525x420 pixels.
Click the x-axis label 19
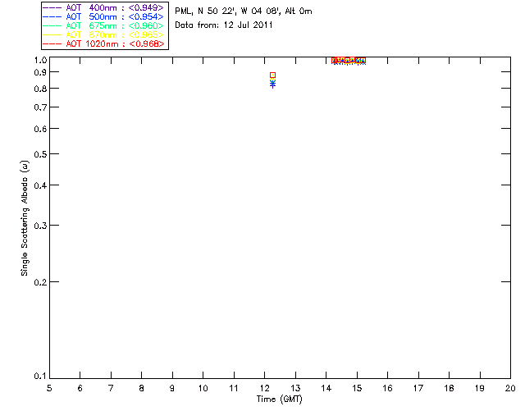tap(480, 388)
